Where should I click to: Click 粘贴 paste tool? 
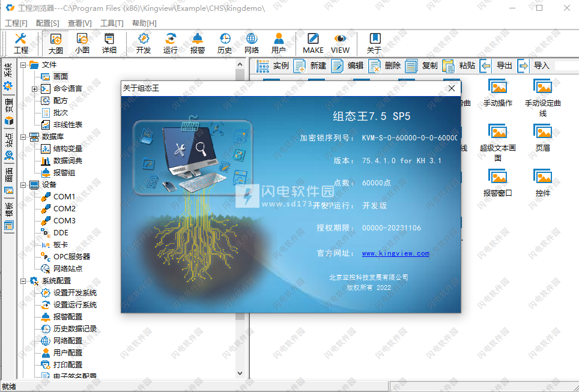pyautogui.click(x=459, y=65)
